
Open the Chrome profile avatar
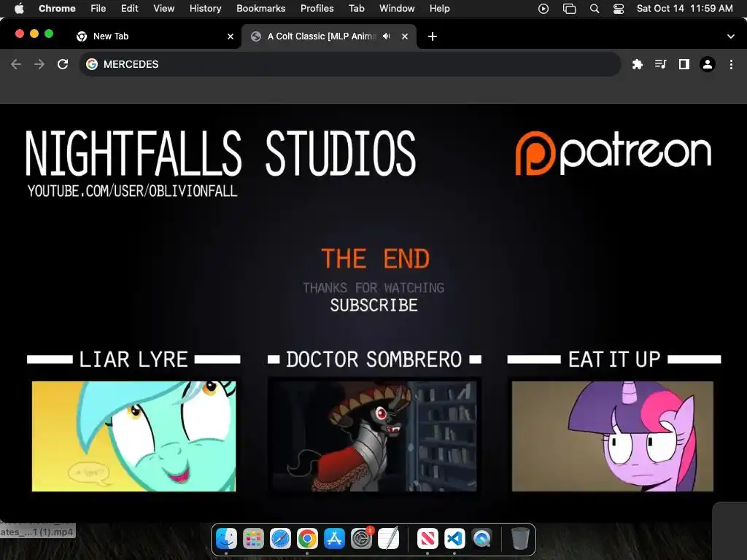point(708,64)
